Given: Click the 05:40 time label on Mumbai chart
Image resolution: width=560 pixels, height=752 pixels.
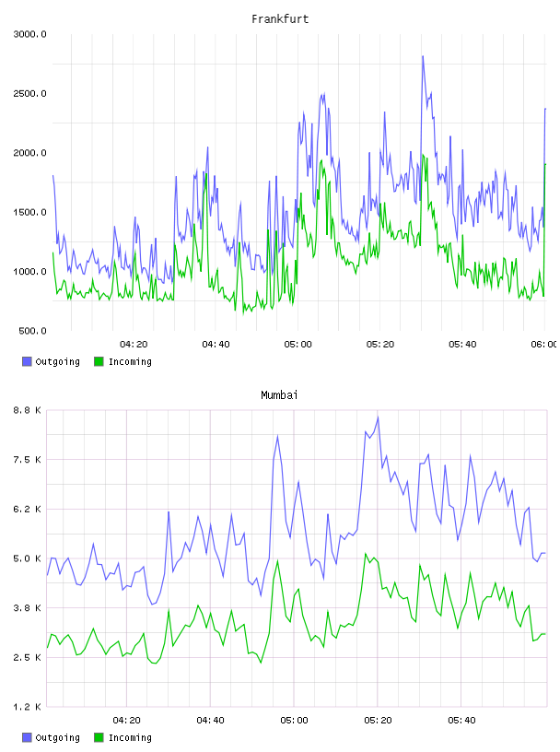Looking at the screenshot, I should [x=461, y=721].
